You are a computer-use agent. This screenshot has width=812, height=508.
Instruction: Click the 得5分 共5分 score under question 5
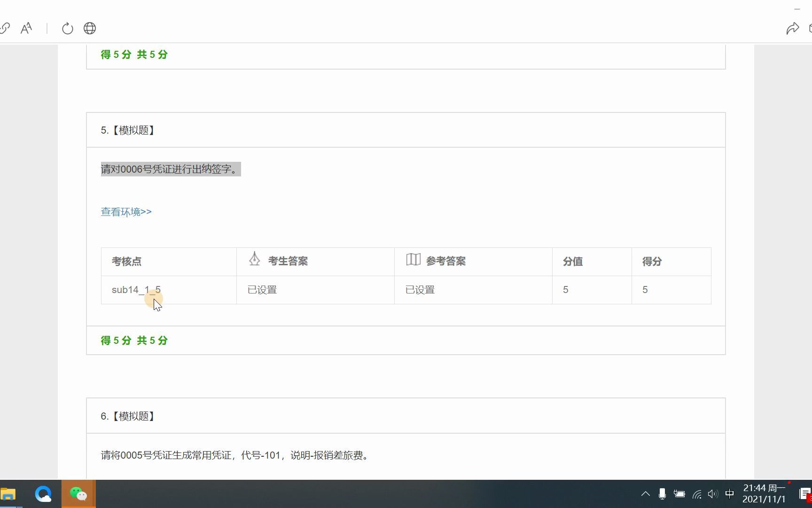(x=134, y=341)
